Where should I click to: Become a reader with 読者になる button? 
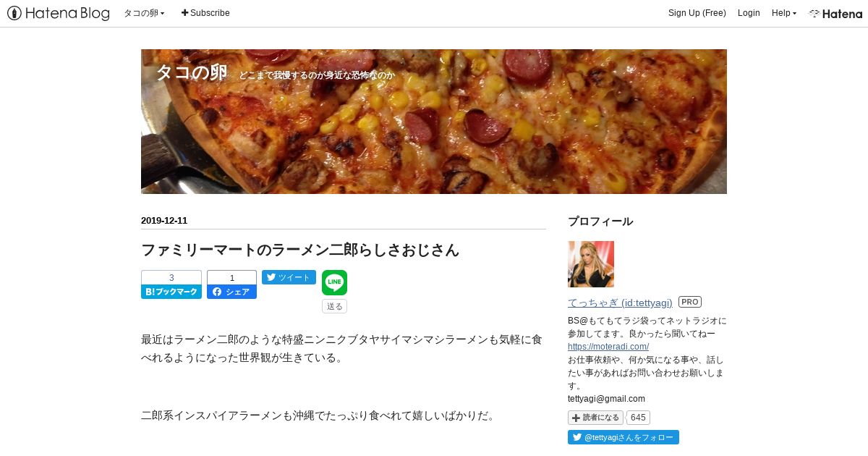pyautogui.click(x=595, y=418)
